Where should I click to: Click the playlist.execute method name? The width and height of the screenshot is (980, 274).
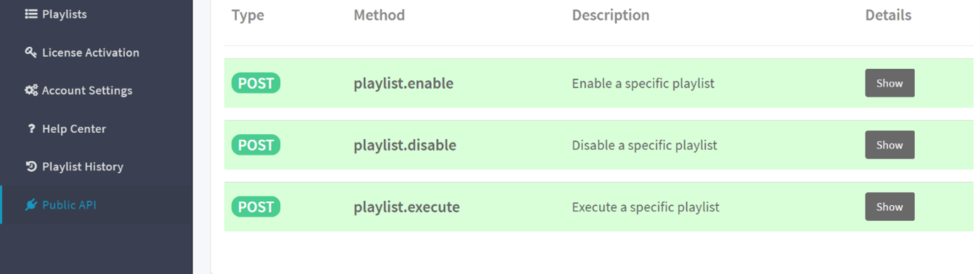click(407, 207)
